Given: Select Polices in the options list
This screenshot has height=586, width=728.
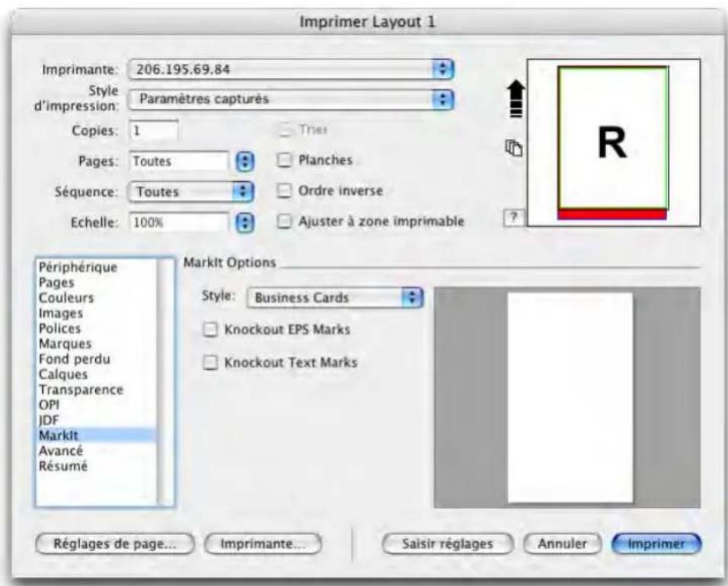Looking at the screenshot, I should pos(97,329).
